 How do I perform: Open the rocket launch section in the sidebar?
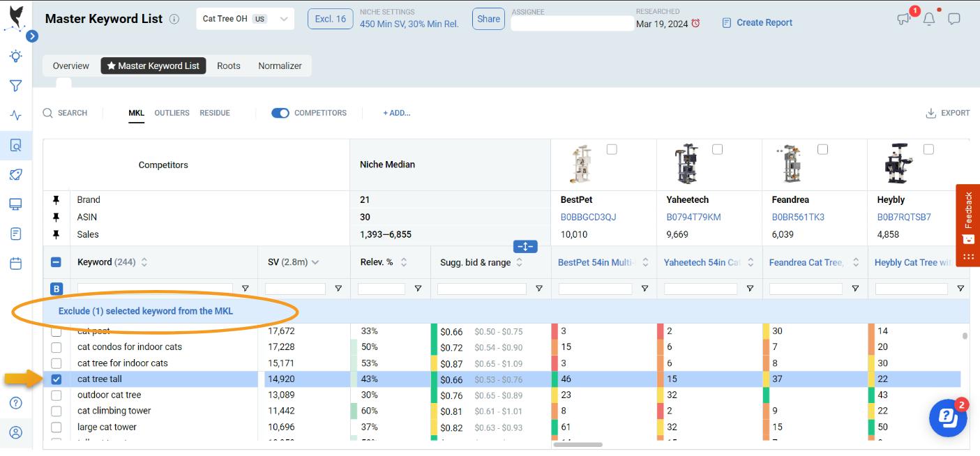tap(15, 174)
